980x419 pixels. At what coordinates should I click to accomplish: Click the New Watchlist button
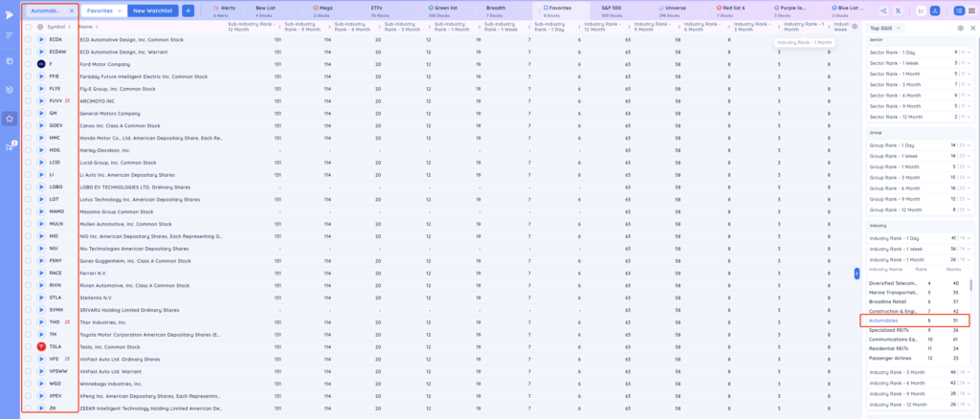153,11
